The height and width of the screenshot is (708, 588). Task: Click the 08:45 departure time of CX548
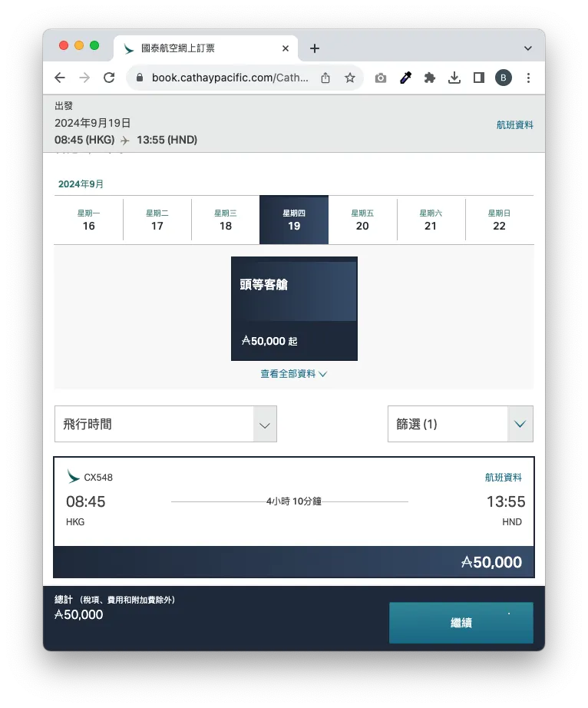85,501
